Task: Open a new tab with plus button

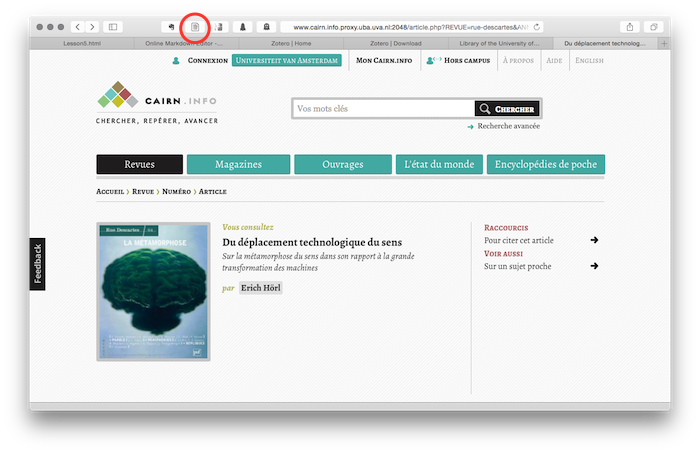Action: click(x=664, y=44)
